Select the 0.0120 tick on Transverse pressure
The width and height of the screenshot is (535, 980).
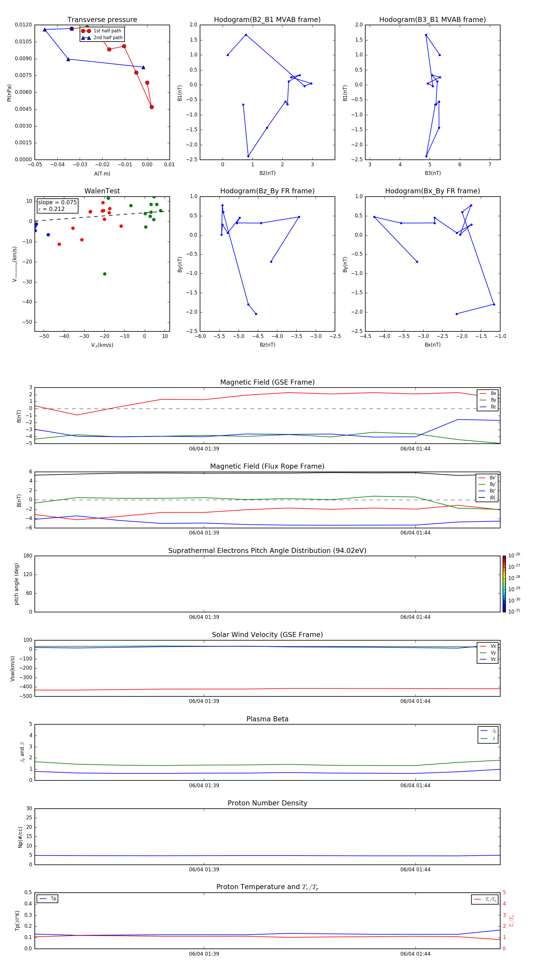point(23,25)
